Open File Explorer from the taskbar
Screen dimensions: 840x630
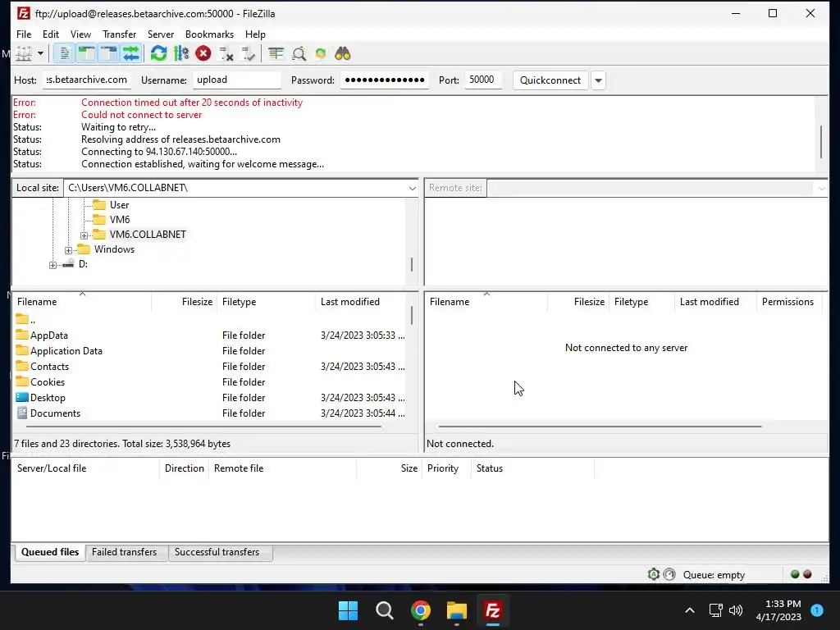pyautogui.click(x=457, y=610)
